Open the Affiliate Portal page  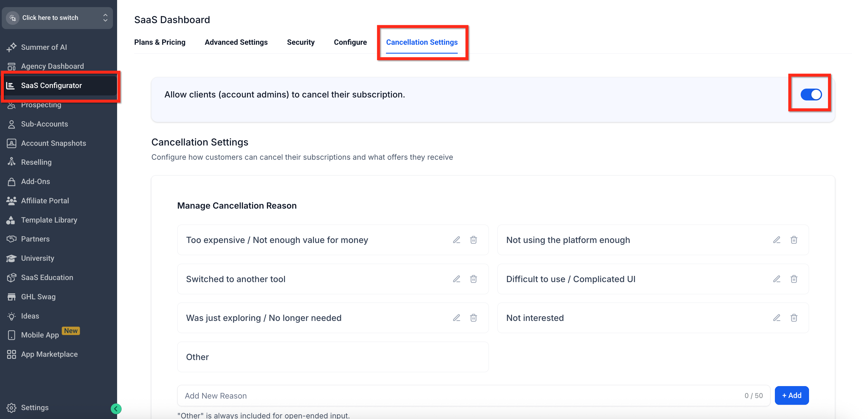pos(45,201)
